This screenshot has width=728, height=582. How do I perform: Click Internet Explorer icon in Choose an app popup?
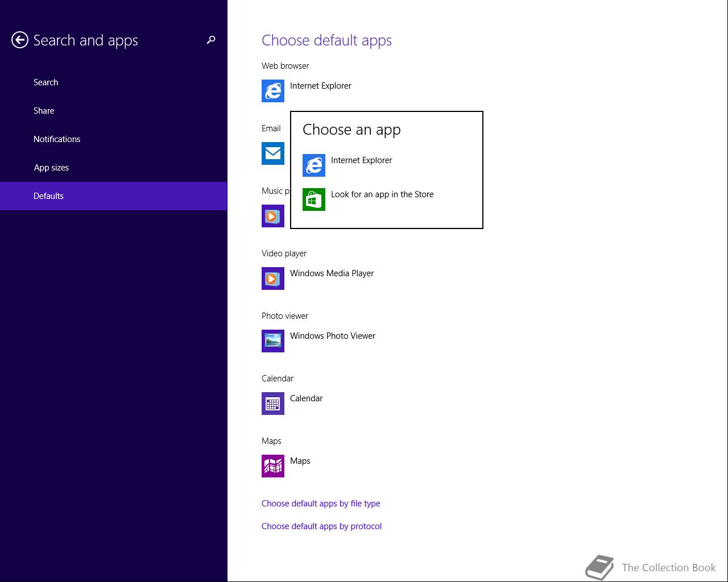coord(314,165)
